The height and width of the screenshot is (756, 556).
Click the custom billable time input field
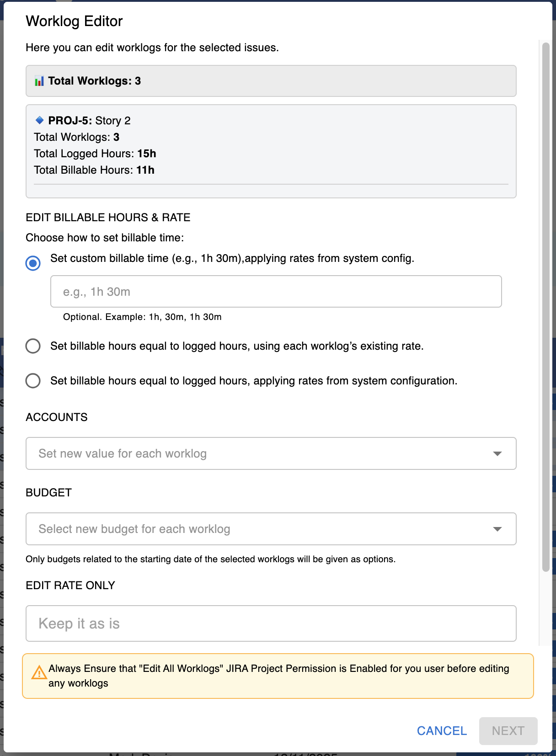(x=276, y=292)
